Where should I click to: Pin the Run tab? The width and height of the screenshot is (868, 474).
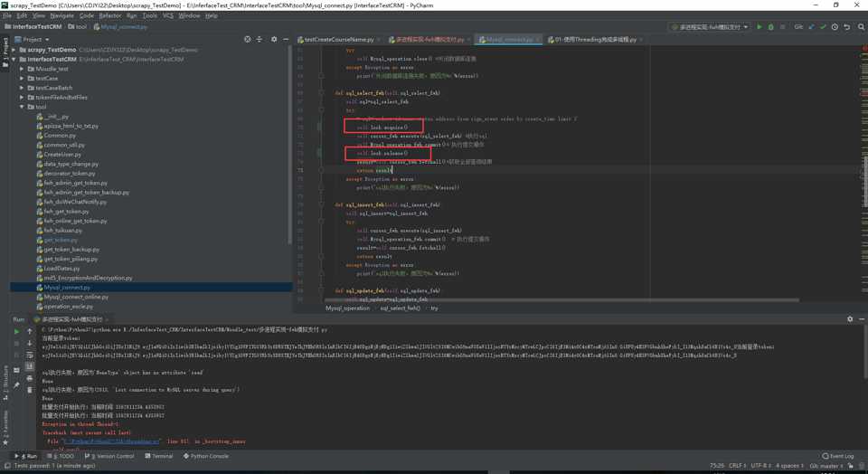pyautogui.click(x=16, y=384)
